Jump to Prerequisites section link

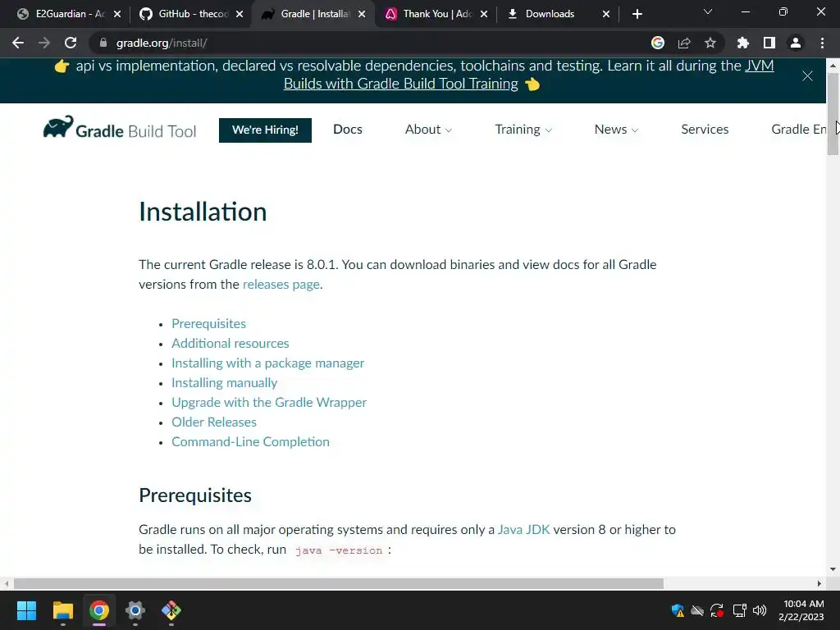(208, 323)
